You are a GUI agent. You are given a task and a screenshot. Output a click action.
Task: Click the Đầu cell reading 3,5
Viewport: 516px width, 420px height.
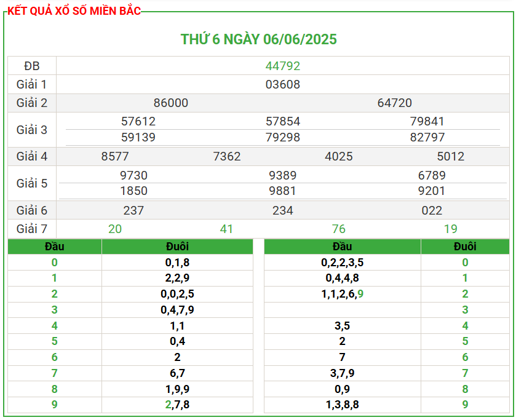(342, 326)
